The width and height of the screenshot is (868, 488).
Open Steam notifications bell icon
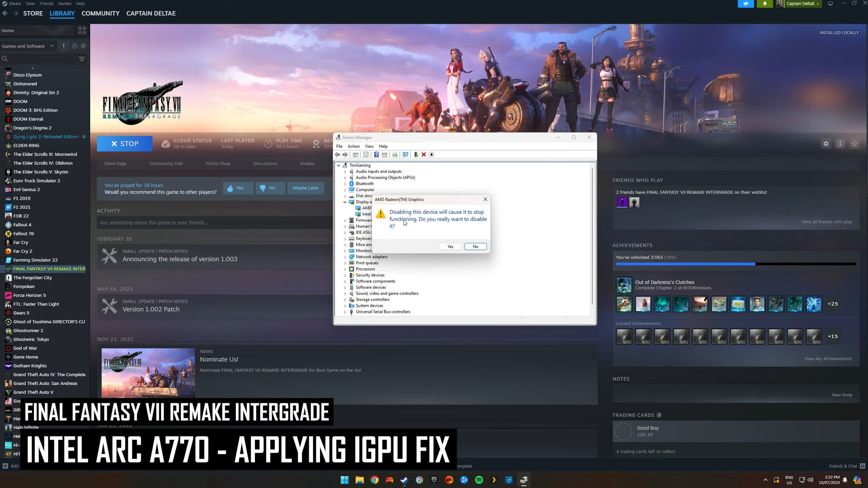765,4
